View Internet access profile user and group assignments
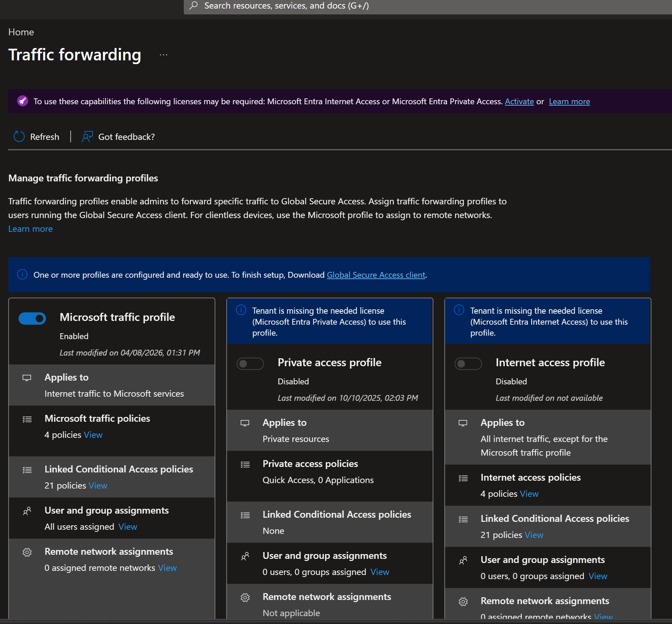672x624 pixels. [598, 576]
